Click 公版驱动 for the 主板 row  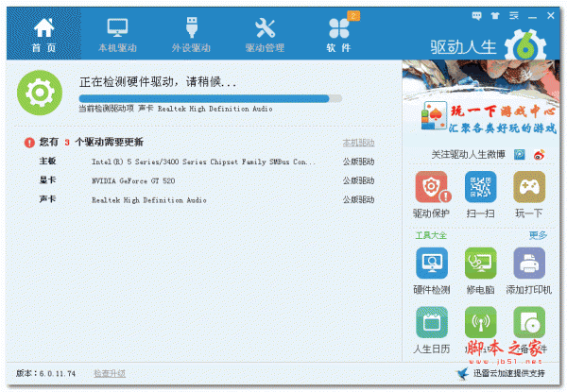358,162
